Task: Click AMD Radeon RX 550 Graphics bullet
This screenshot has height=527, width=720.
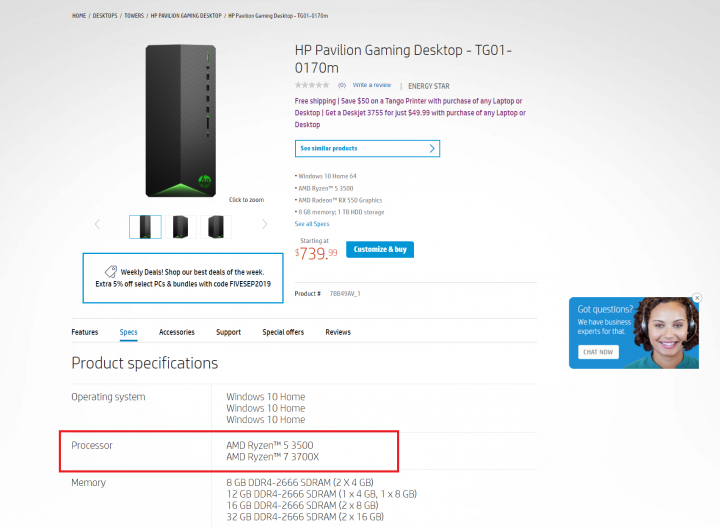Action: click(340, 200)
